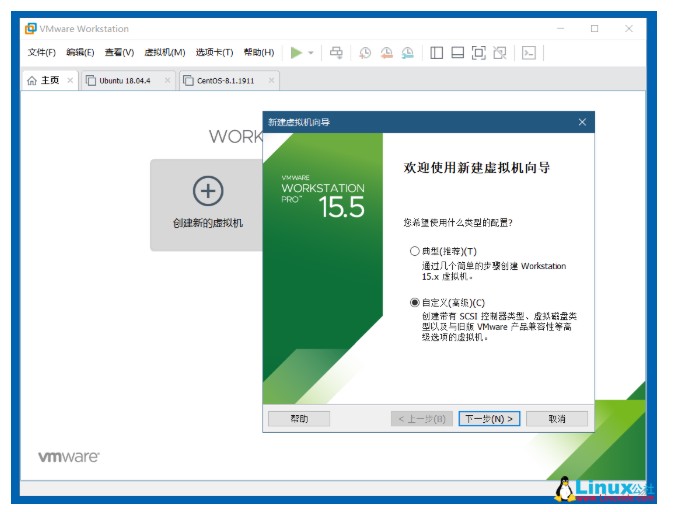Click the 帮助 button in wizard
Screen dimensions: 684x512
pos(299,419)
